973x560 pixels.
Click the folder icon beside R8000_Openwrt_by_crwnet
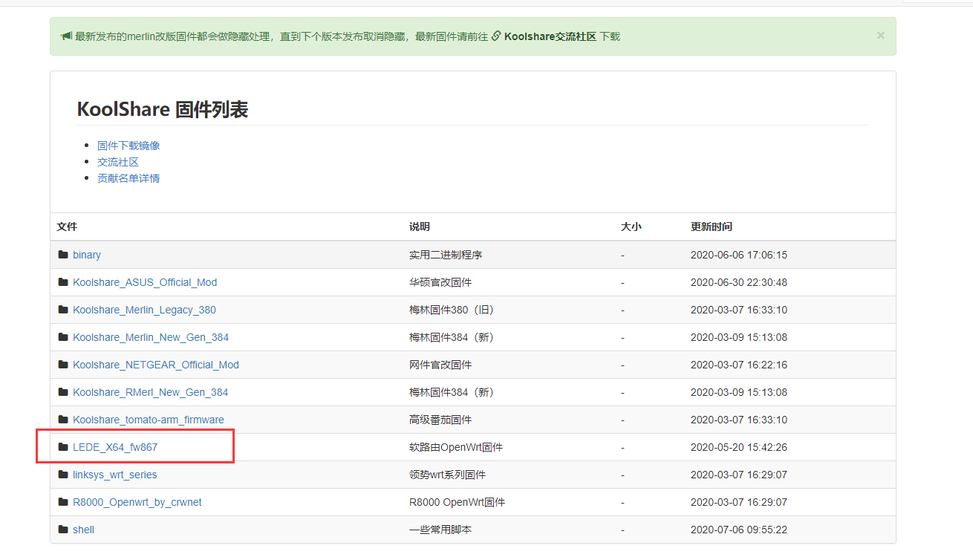(x=63, y=501)
